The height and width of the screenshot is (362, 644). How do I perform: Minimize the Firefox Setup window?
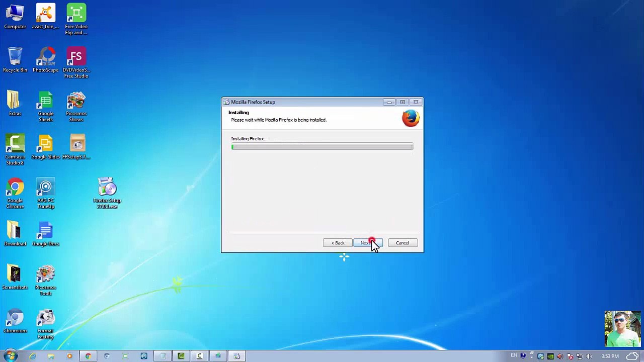(389, 102)
